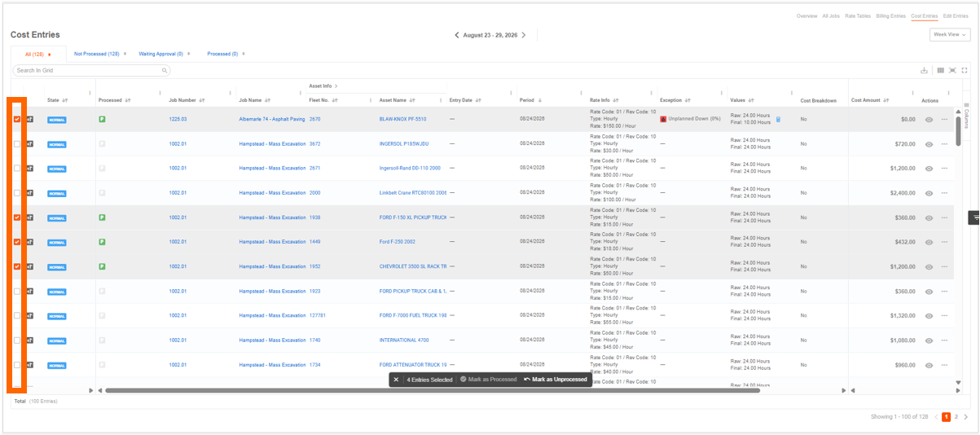Open the vertical Columns side panel
Image resolution: width=980 pixels, height=435 pixels.
966,119
